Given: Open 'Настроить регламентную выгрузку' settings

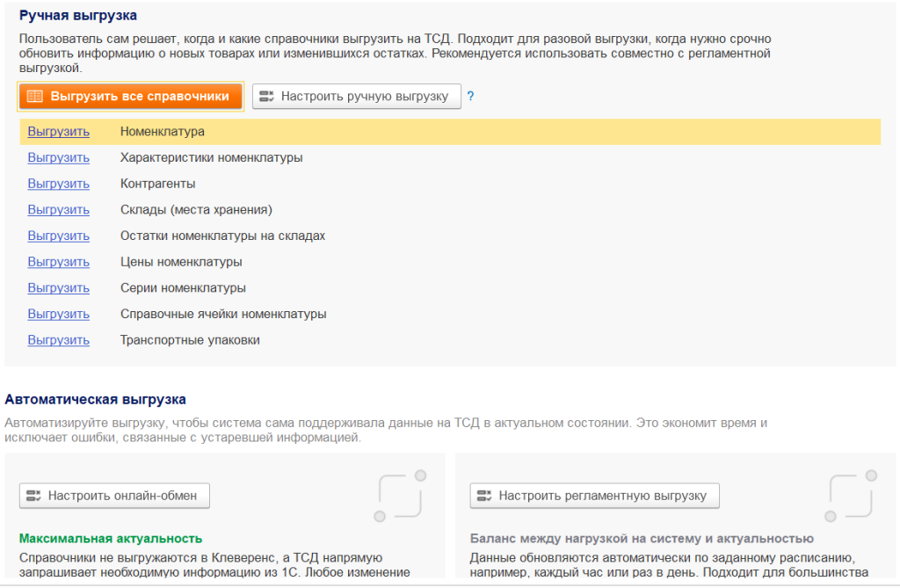Looking at the screenshot, I should tap(594, 496).
